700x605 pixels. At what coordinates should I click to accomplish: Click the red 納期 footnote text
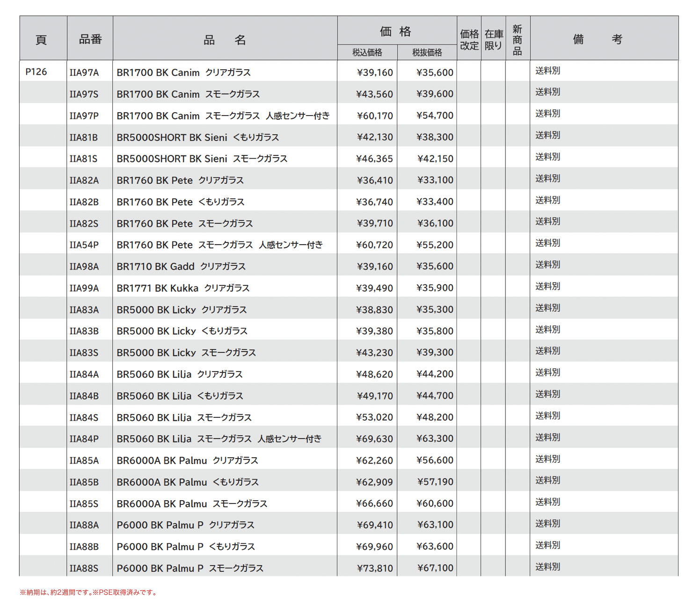(89, 592)
